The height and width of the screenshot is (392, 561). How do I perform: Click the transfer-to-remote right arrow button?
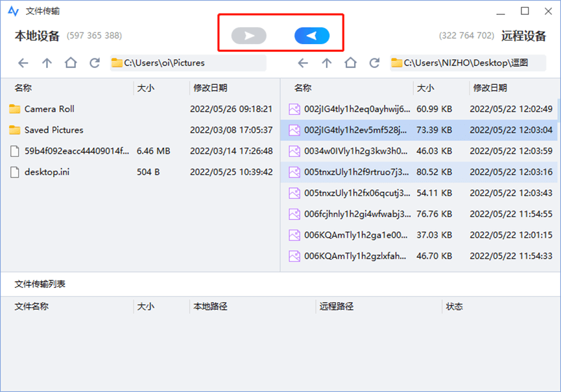coord(250,36)
